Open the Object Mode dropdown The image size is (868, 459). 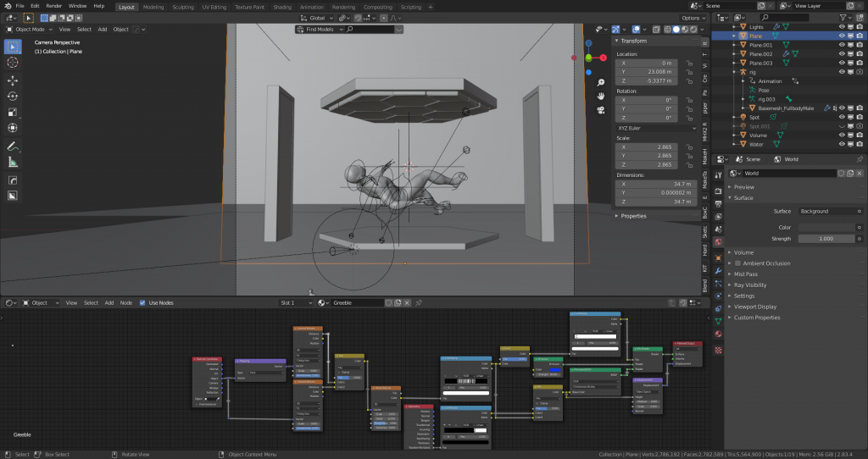coord(30,30)
